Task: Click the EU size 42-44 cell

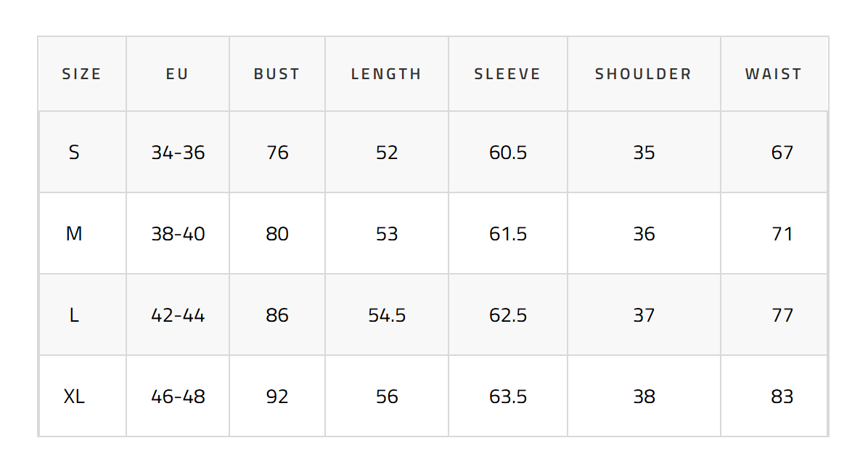Action: [178, 315]
